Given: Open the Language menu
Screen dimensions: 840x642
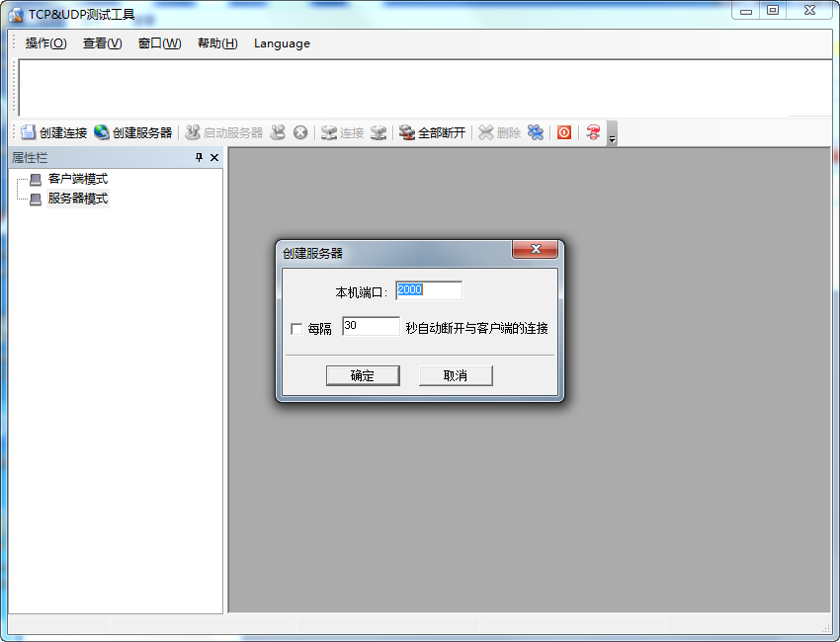Looking at the screenshot, I should 282,43.
